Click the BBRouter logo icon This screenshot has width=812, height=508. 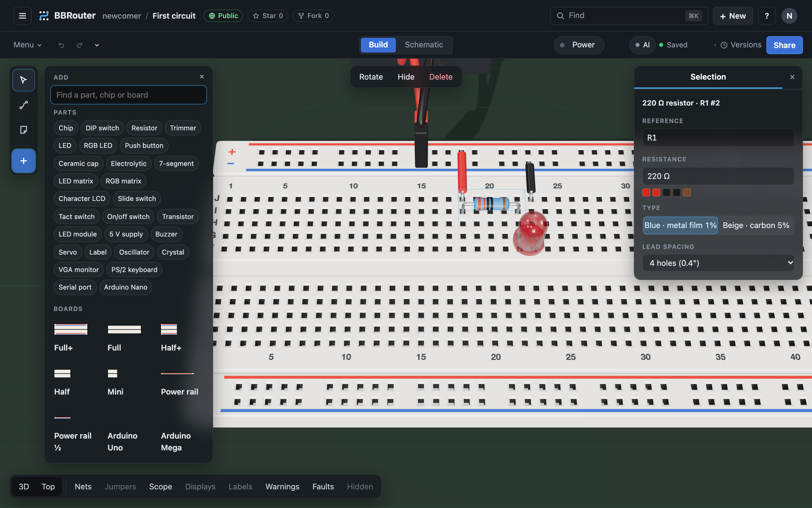pos(44,16)
